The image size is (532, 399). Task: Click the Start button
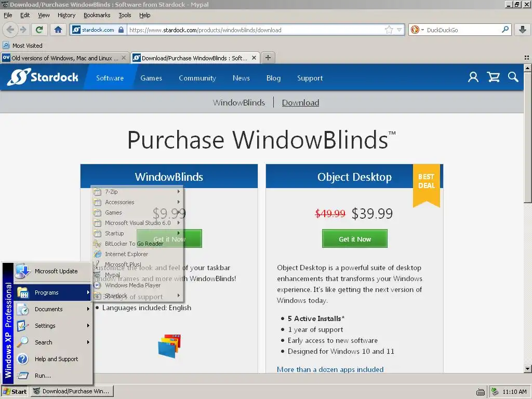tap(15, 392)
